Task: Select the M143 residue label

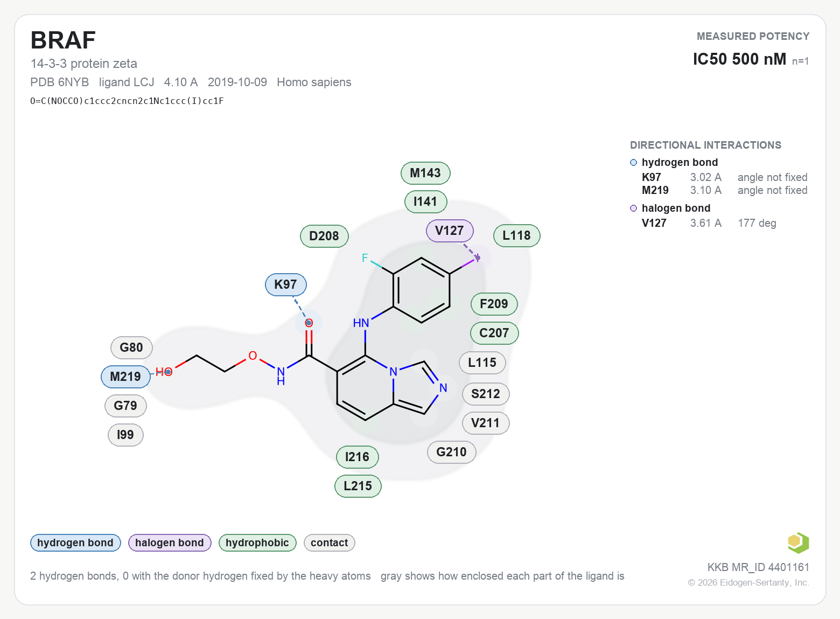Action: (425, 173)
